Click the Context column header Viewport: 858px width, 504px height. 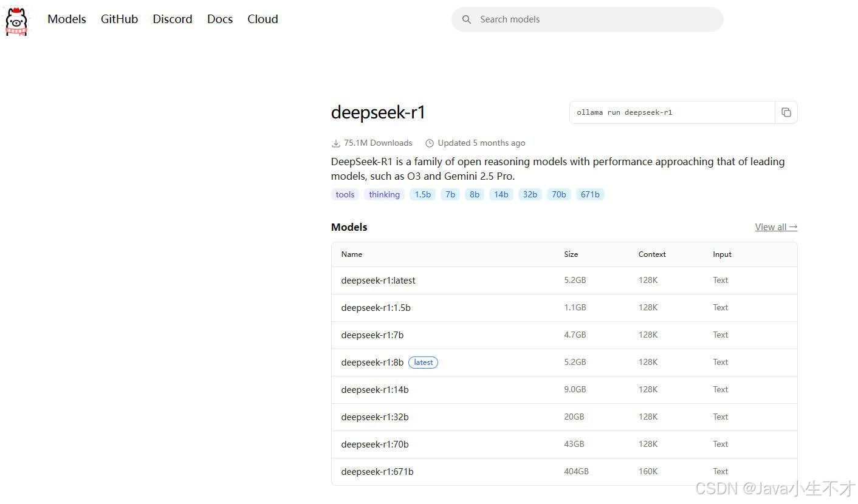tap(652, 254)
